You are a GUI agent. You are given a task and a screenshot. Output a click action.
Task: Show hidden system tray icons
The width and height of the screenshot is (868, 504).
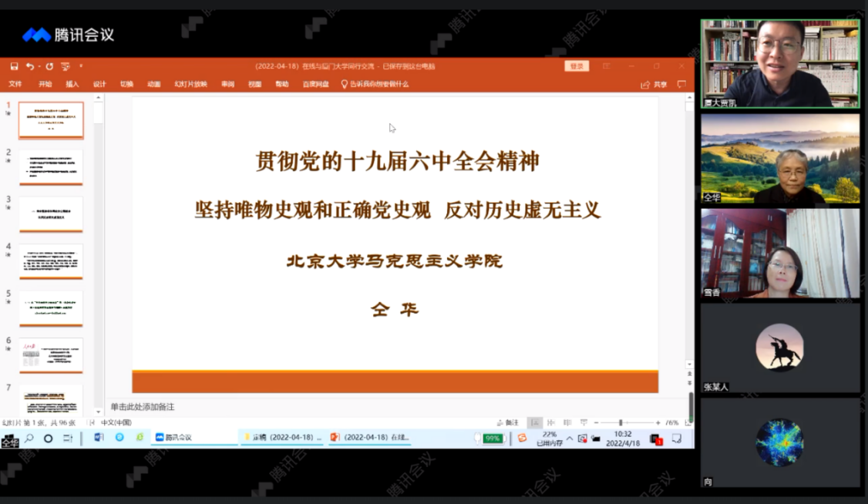tap(570, 438)
